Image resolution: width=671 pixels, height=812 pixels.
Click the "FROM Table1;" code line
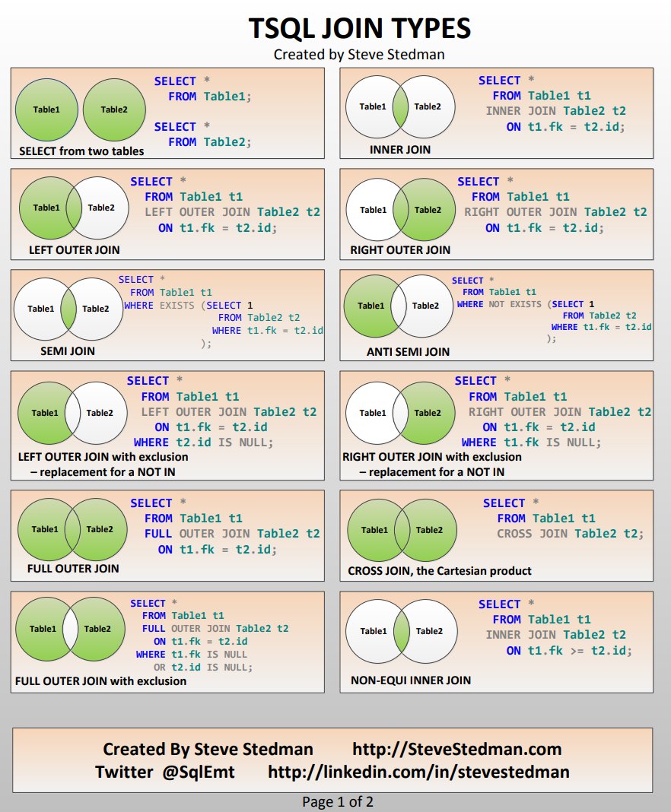(x=210, y=97)
